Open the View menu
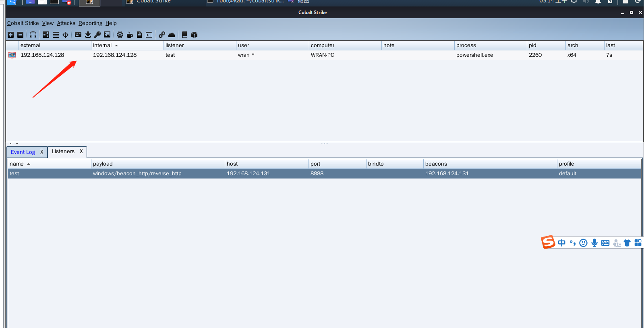644x328 pixels. coord(48,23)
